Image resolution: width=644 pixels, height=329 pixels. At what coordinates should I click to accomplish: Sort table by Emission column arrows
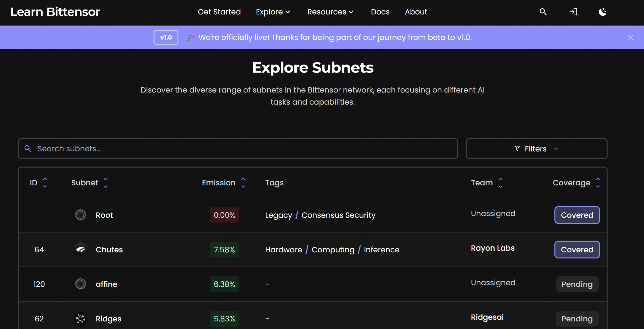243,183
